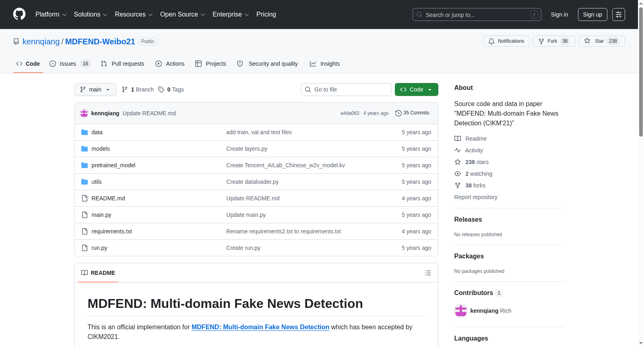Click Report repository
This screenshot has width=644, height=347.
[x=476, y=197]
